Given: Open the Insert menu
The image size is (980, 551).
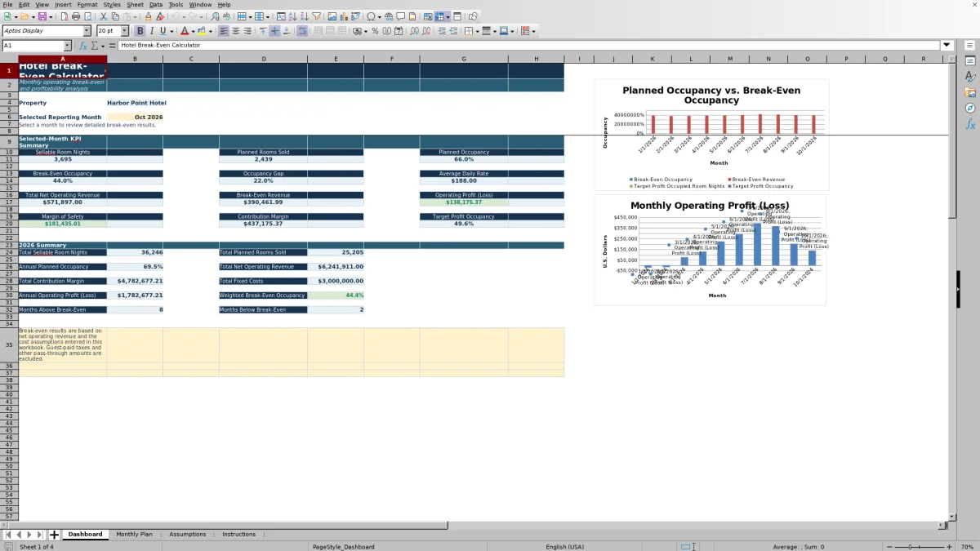Looking at the screenshot, I should pos(63,4).
